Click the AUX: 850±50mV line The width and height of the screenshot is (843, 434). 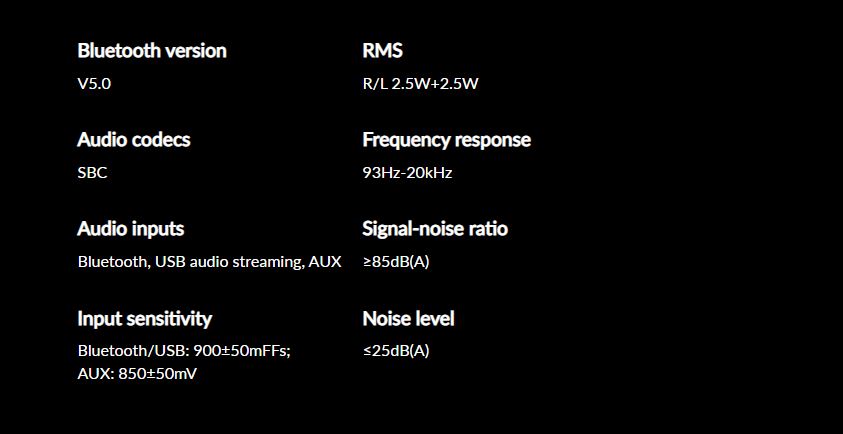pyautogui.click(x=137, y=374)
